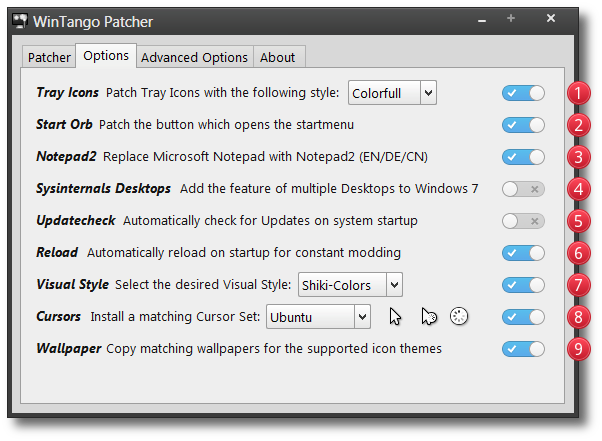Click 'Replace Microsoft Notepad with Notepad2 (EN/DE/CN)' text
The image size is (602, 441).
click(265, 157)
